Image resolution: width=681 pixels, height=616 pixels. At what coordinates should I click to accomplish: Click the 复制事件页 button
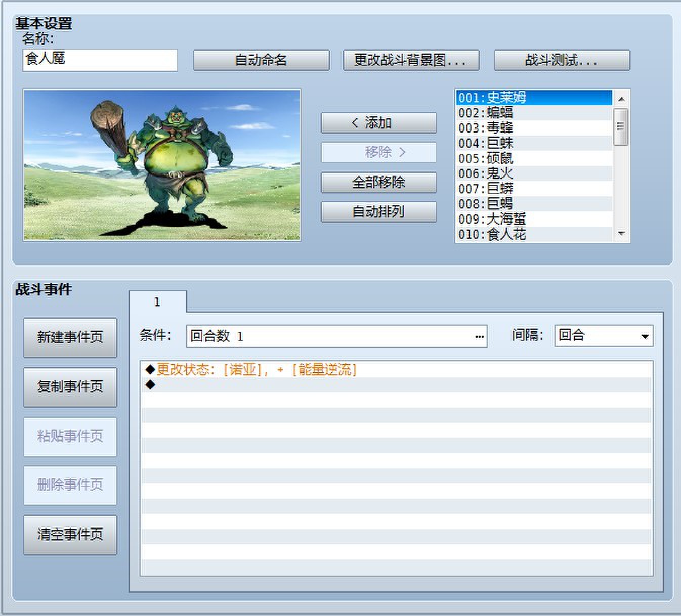tap(70, 387)
